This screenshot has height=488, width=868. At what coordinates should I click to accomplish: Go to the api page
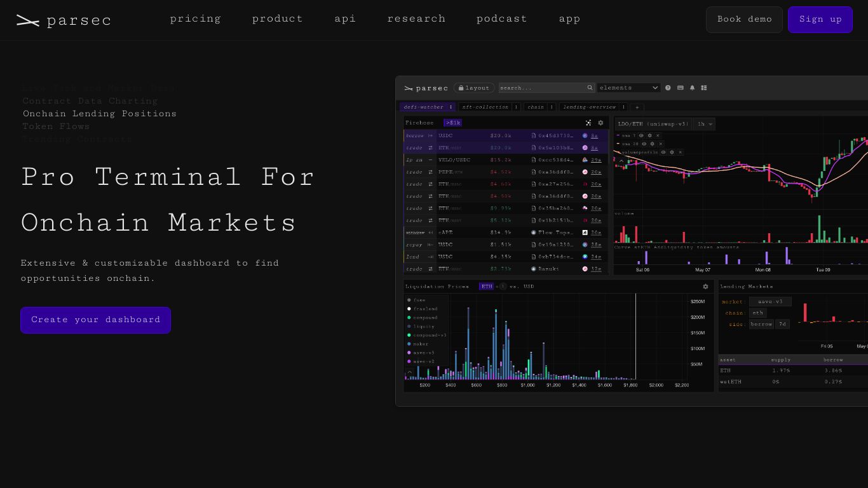tap(345, 18)
